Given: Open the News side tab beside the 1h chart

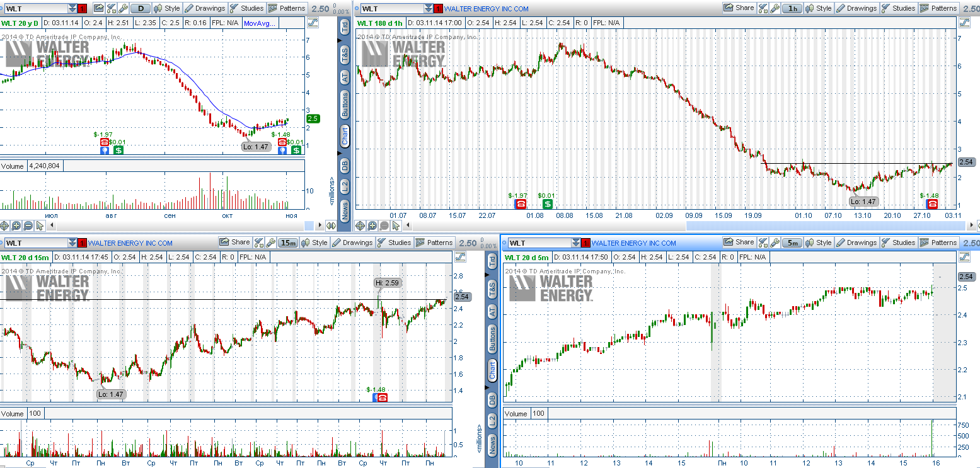Looking at the screenshot, I should coord(345,210).
